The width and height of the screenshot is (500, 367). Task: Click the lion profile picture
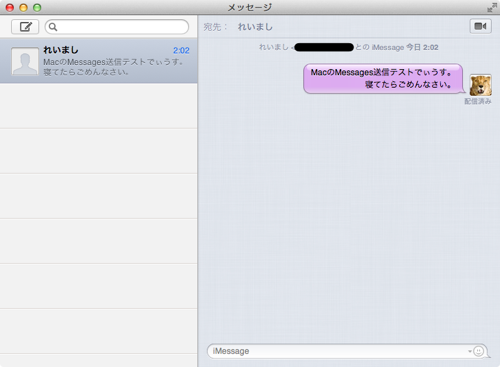[480, 85]
